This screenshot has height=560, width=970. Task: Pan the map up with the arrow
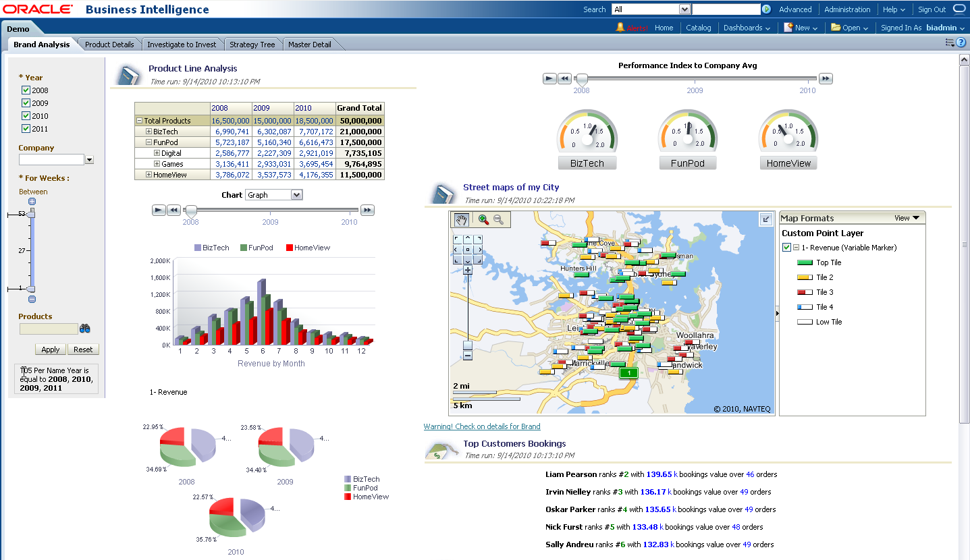coord(468,239)
